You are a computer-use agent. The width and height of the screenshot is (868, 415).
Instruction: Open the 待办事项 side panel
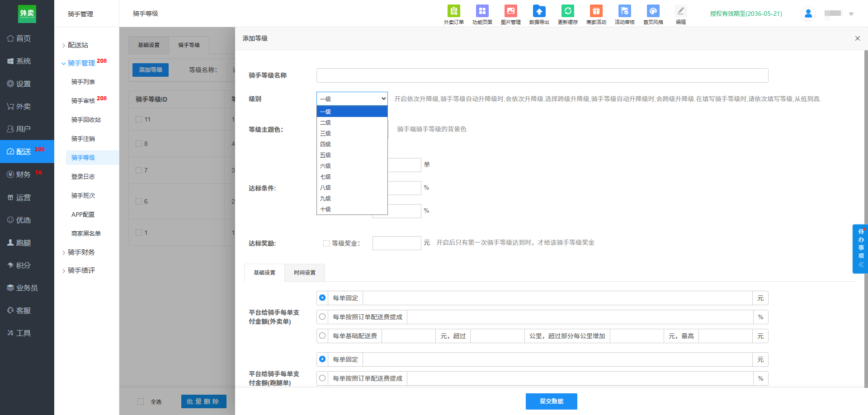click(x=860, y=249)
